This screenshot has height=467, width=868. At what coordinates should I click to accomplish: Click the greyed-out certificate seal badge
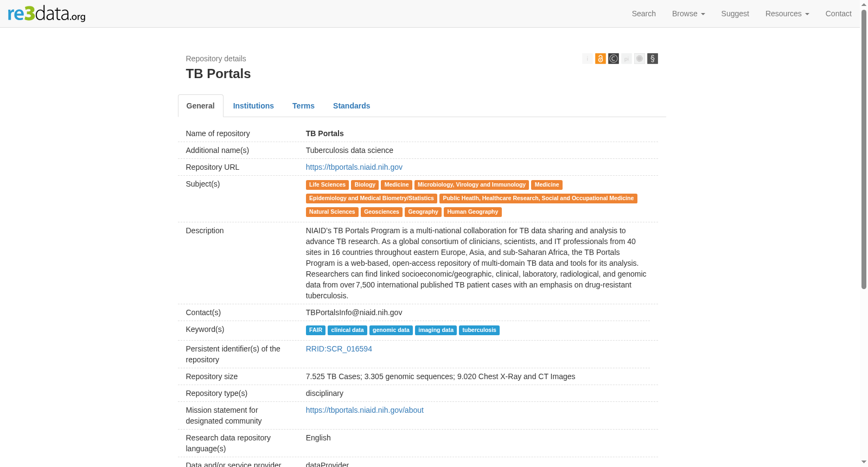(639, 59)
